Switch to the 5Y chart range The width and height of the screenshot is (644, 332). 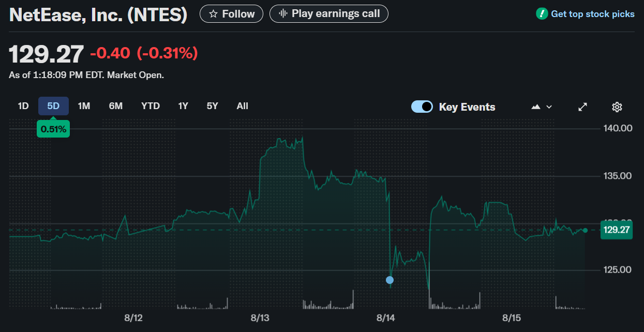point(212,106)
